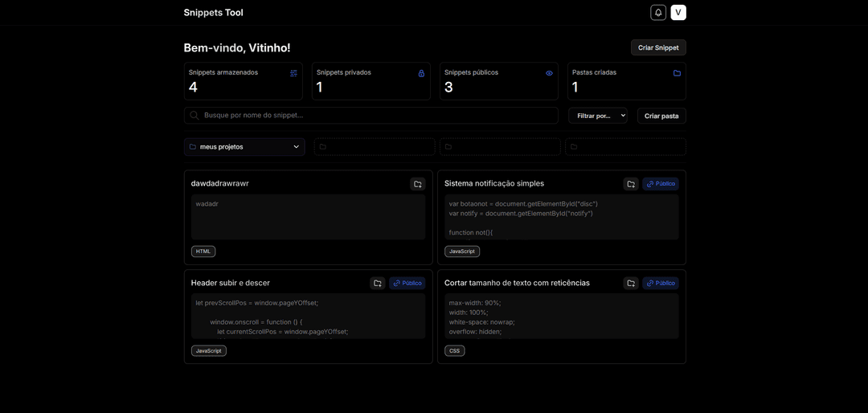The height and width of the screenshot is (413, 868).
Task: Click the Snippets privados count 1
Action: tap(319, 88)
